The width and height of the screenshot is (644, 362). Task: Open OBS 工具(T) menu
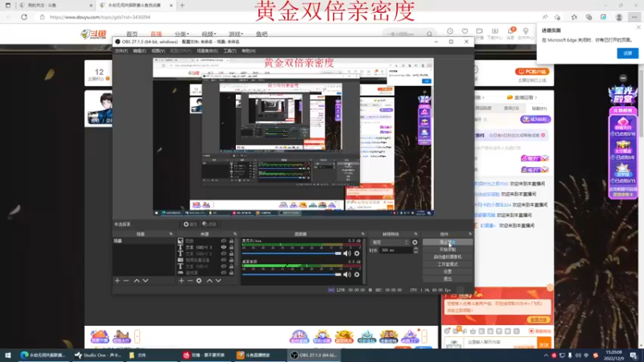(x=230, y=51)
